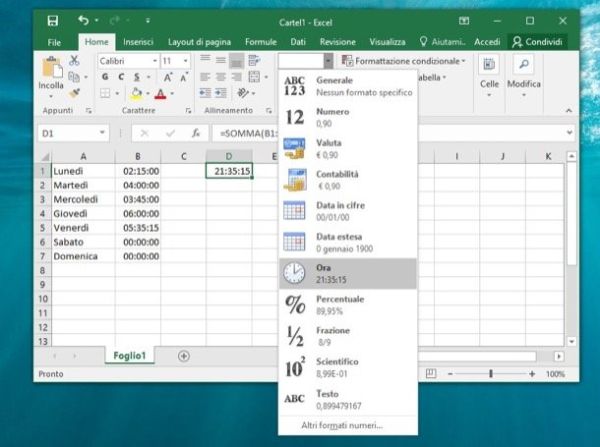Click the Save icon in quick access toolbar
Viewport: 600px width, 447px height.
[53, 20]
